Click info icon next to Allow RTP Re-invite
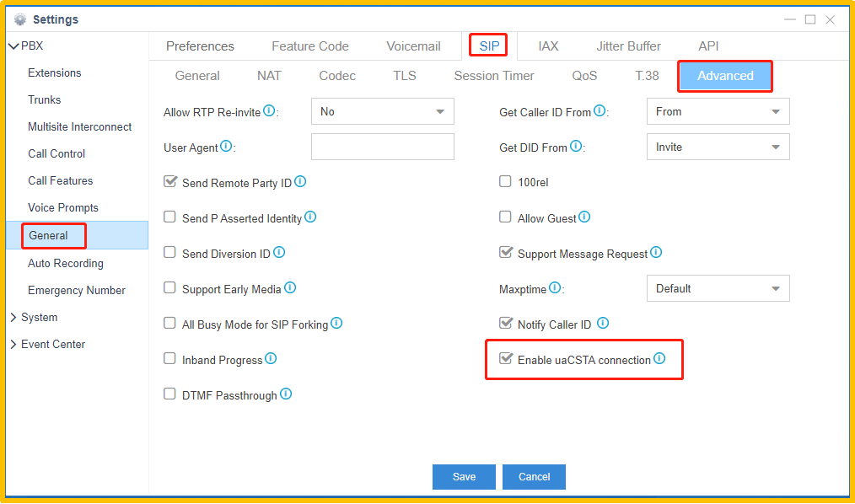Screen dimensions: 855x504 click(269, 110)
